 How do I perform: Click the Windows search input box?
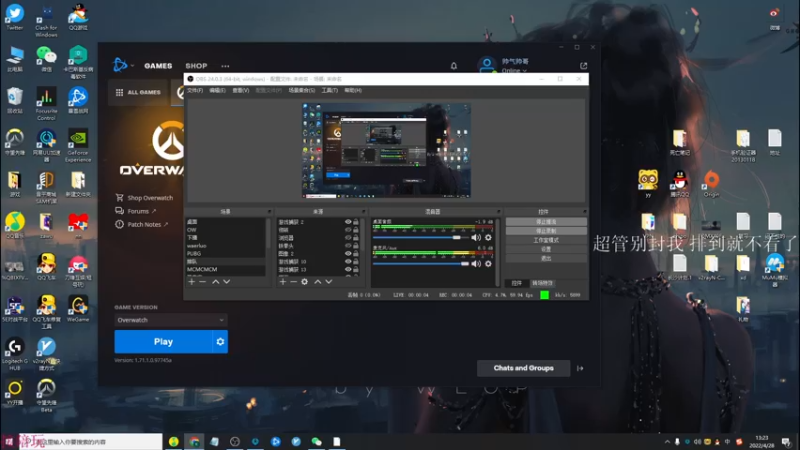[x=91, y=442]
